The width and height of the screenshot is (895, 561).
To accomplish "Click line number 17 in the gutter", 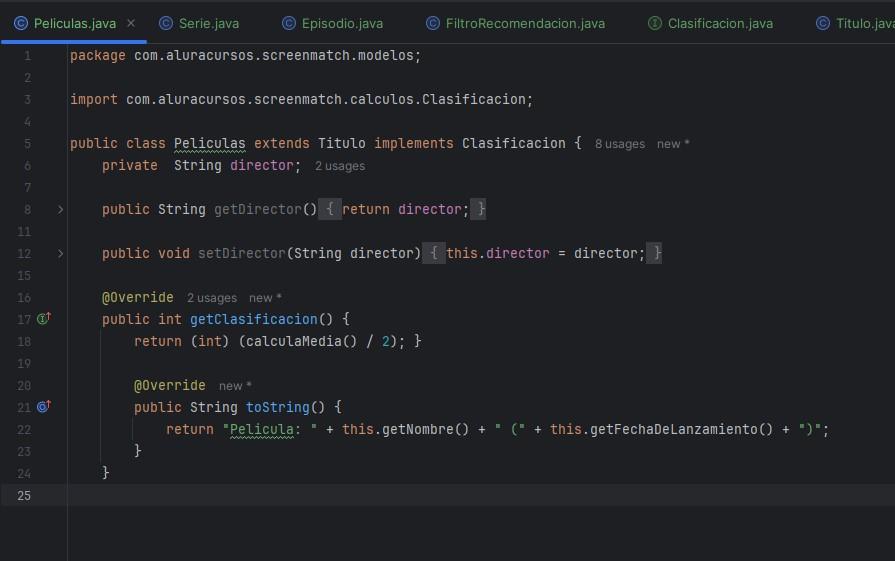I will coord(23,320).
